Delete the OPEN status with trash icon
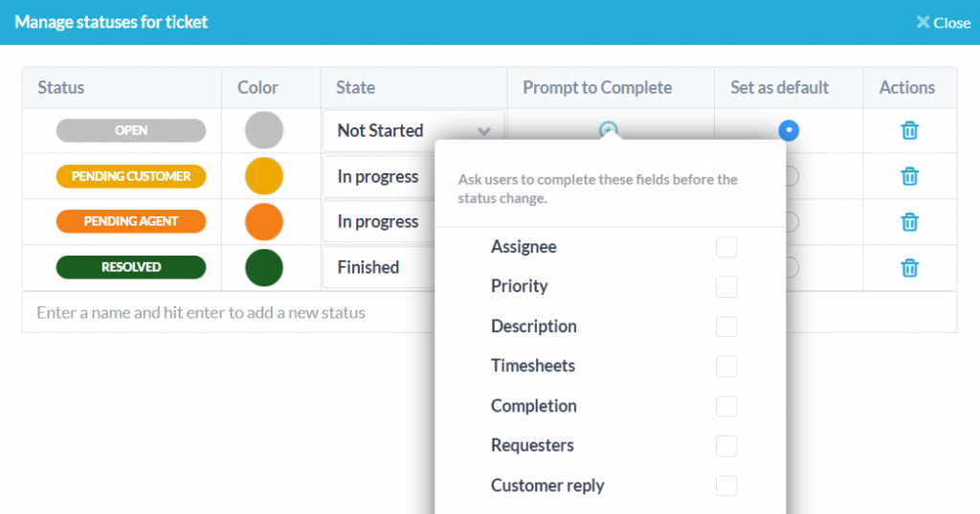This screenshot has height=514, width=980. click(x=909, y=130)
